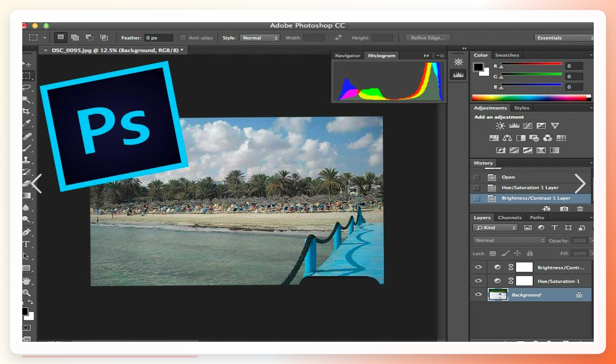Add an Exposure adjustment
This screenshot has width=616, height=364.
click(541, 126)
